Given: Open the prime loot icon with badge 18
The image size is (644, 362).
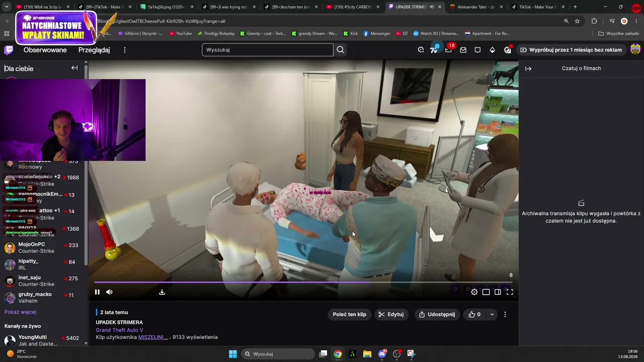Looking at the screenshot, I should click(449, 49).
